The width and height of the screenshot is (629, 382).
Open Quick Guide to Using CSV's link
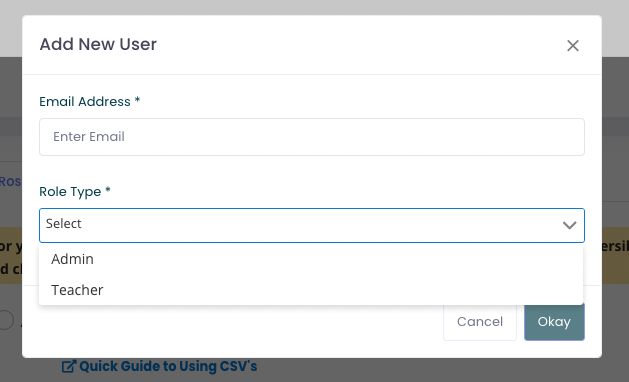tap(168, 366)
